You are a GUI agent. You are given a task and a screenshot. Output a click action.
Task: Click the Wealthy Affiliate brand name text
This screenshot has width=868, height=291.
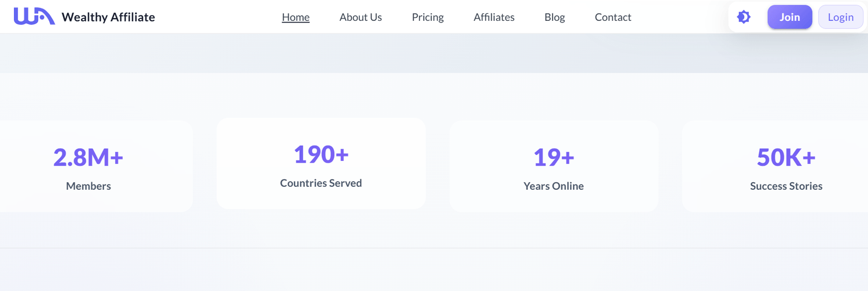[108, 17]
